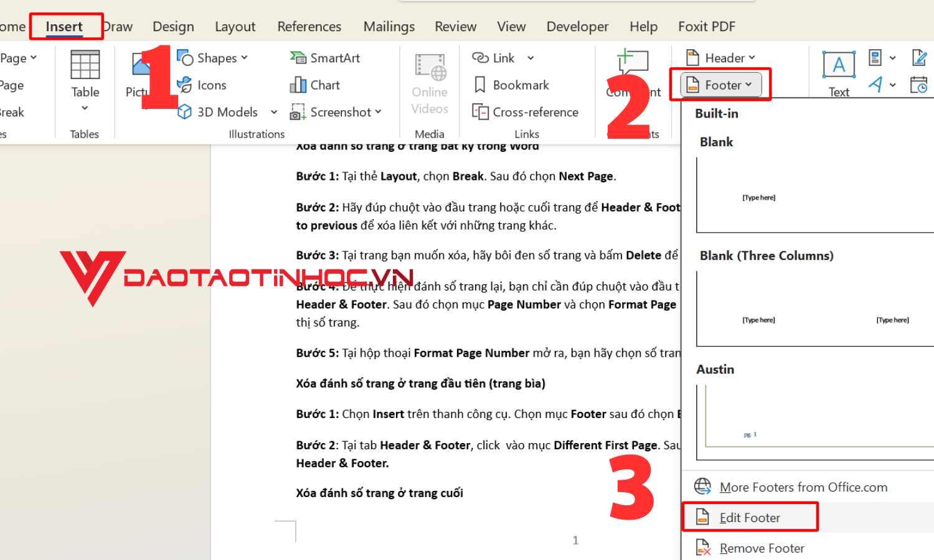This screenshot has height=560, width=934.
Task: Click heading 'Xóa đánh số trang ở trang đầu tiên'
Action: [421, 383]
